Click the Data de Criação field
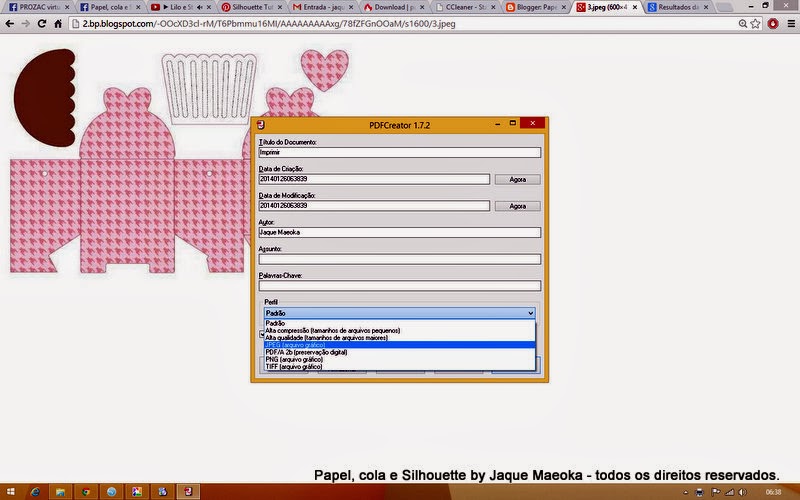800x500 pixels. [x=374, y=179]
